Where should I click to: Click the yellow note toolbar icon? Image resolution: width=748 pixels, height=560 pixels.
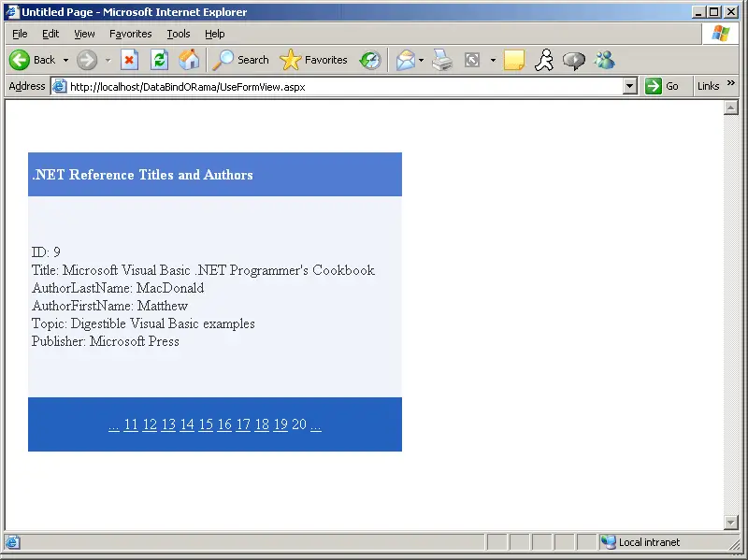pyautogui.click(x=513, y=60)
